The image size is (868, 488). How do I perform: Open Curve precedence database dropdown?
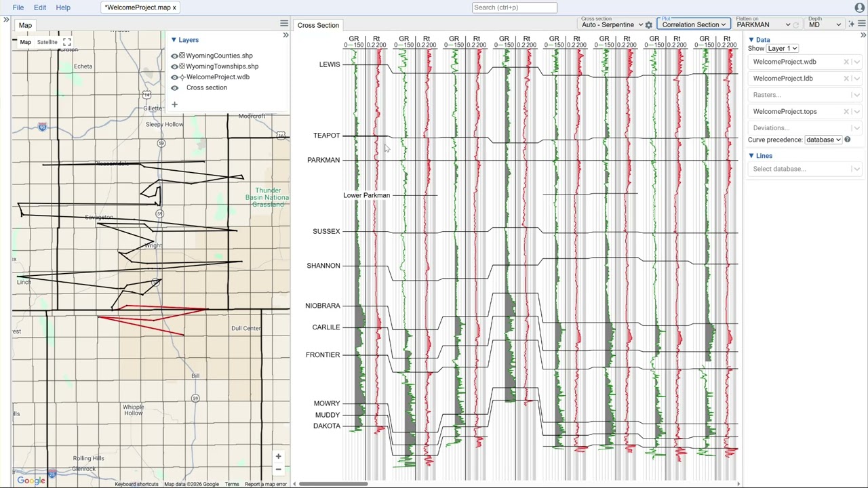tap(823, 140)
